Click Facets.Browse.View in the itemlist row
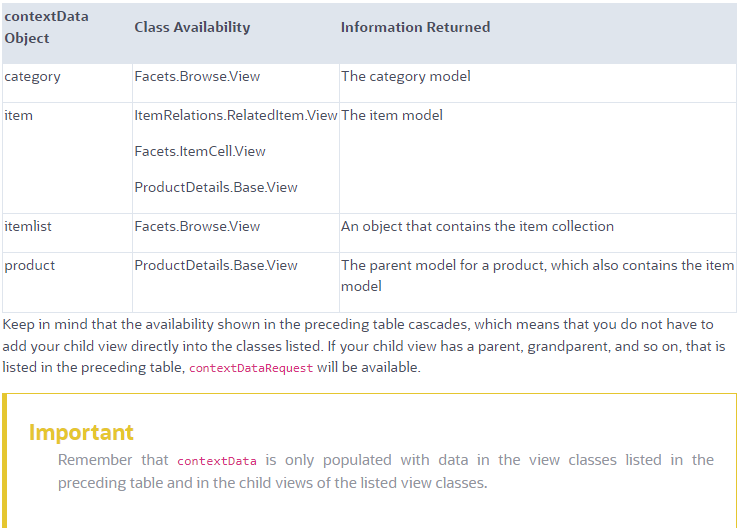737x528 pixels. (x=197, y=227)
